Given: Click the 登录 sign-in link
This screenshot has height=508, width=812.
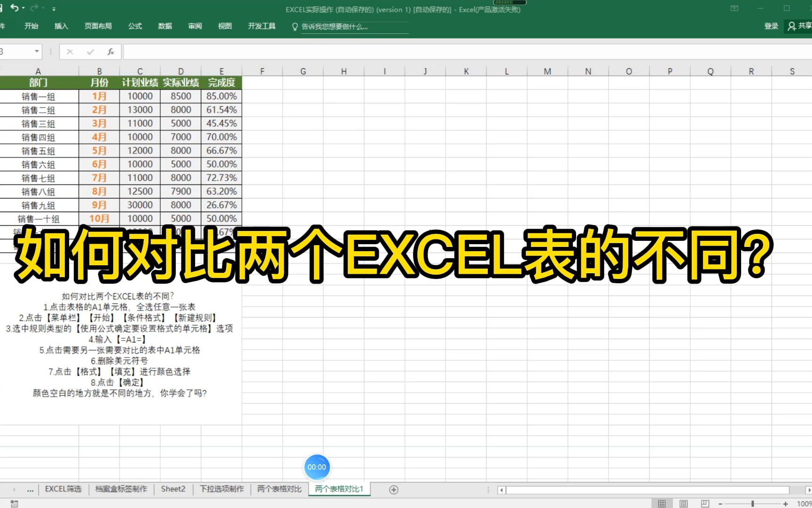Looking at the screenshot, I should [771, 26].
